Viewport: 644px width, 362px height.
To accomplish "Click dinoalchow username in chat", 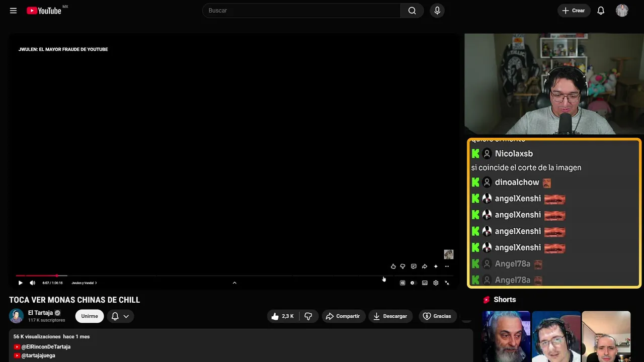I will pyautogui.click(x=517, y=183).
